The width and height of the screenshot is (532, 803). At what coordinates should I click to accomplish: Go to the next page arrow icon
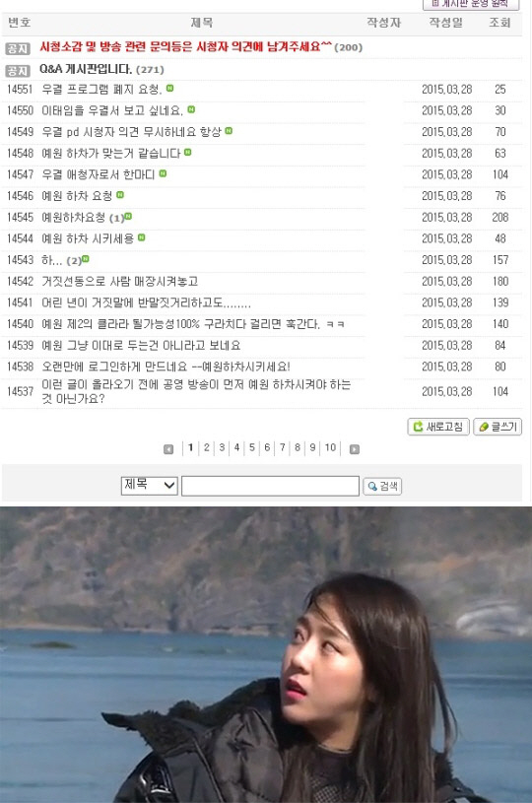pos(354,449)
